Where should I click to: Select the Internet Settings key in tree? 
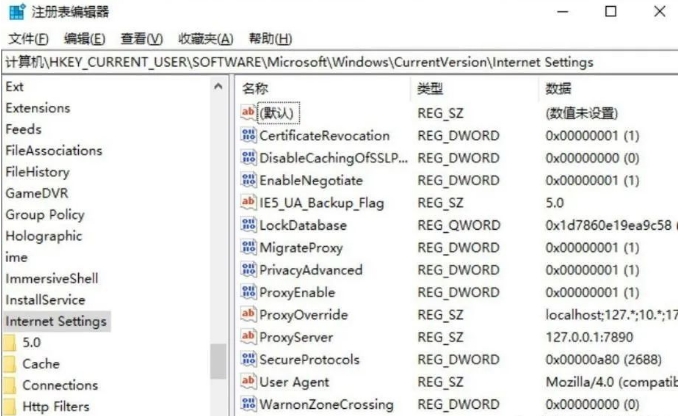55,321
